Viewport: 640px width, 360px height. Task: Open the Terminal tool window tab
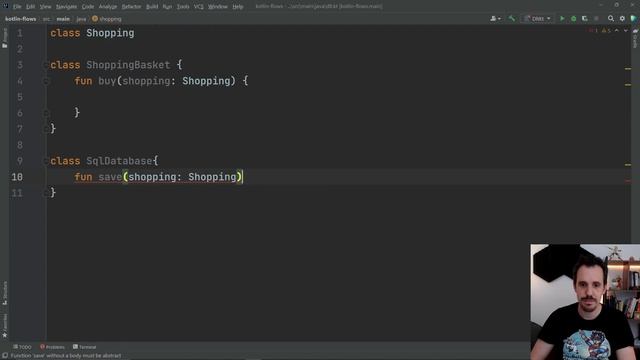(x=84, y=347)
